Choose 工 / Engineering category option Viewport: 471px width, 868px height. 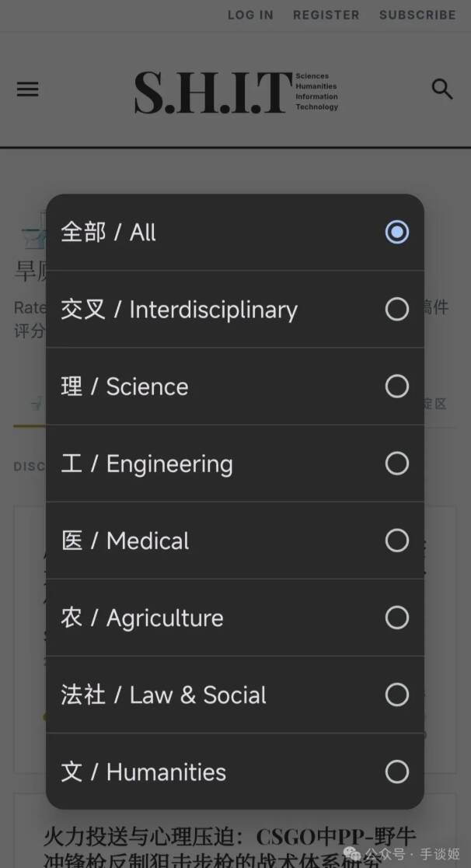click(x=147, y=464)
